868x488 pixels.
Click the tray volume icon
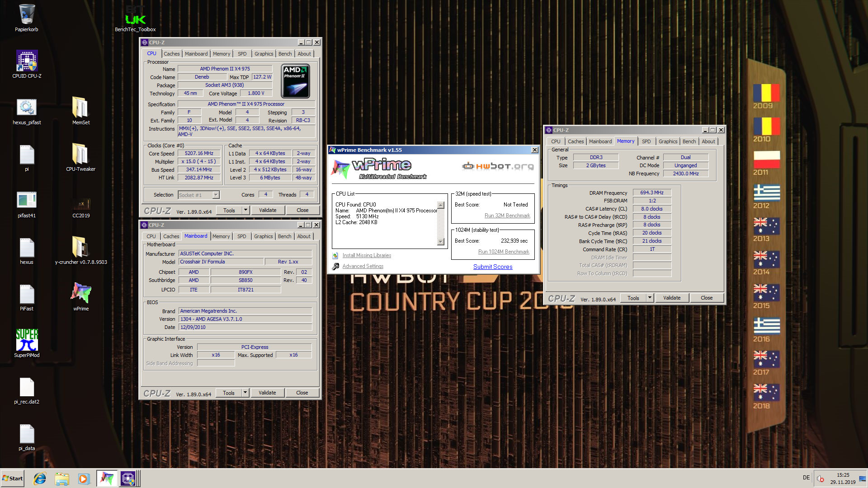coord(821,479)
